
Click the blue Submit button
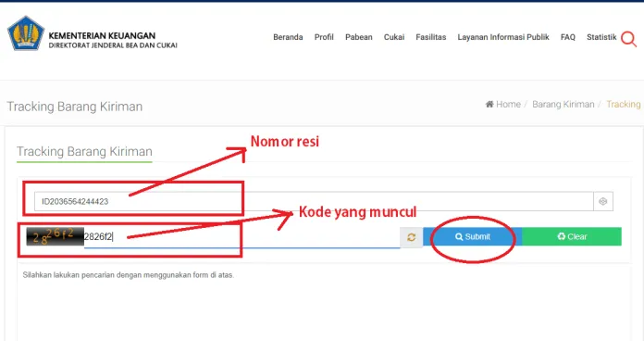coord(472,236)
